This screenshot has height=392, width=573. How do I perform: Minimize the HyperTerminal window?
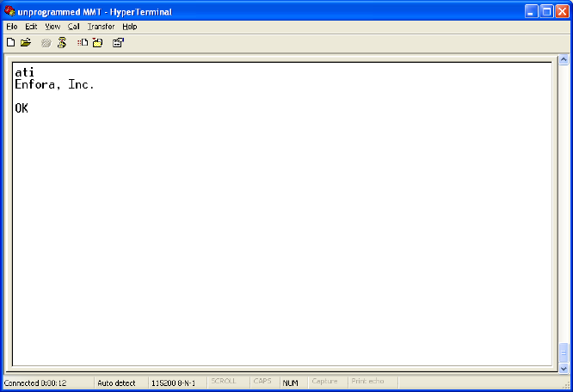[x=531, y=12]
